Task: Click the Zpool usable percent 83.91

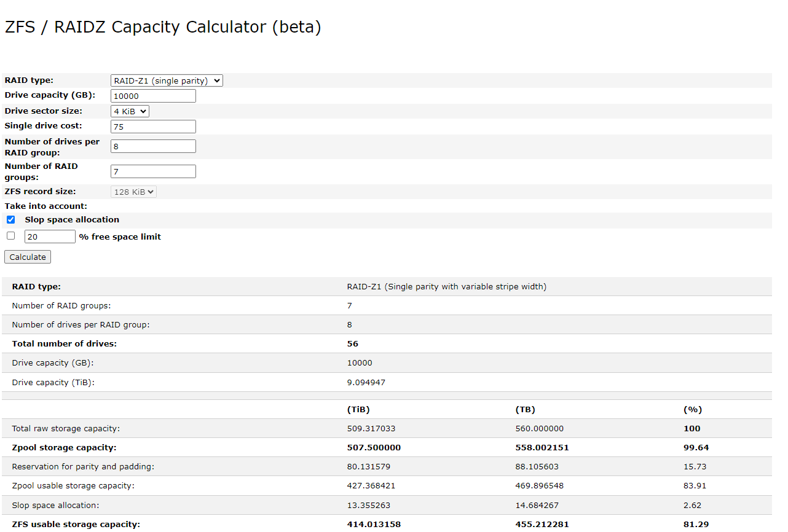Action: [x=695, y=485]
